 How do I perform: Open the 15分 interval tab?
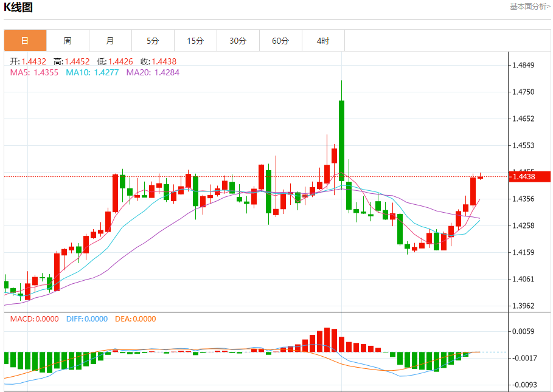[x=195, y=41]
